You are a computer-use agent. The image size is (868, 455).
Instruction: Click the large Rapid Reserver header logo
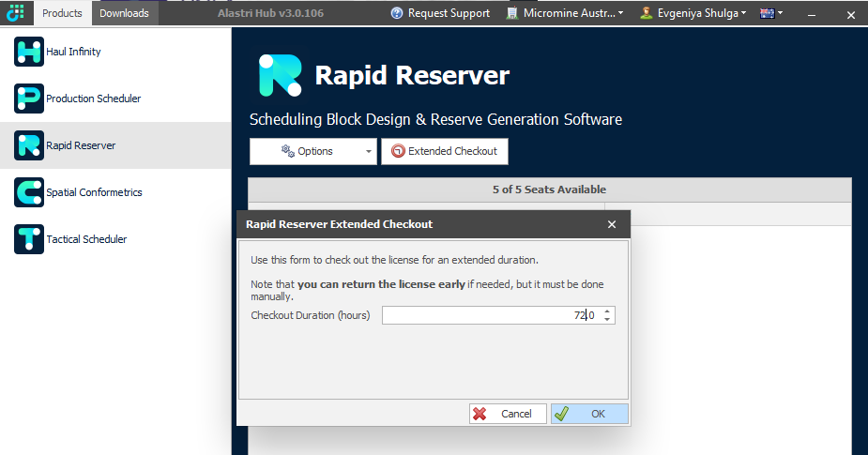tap(281, 75)
